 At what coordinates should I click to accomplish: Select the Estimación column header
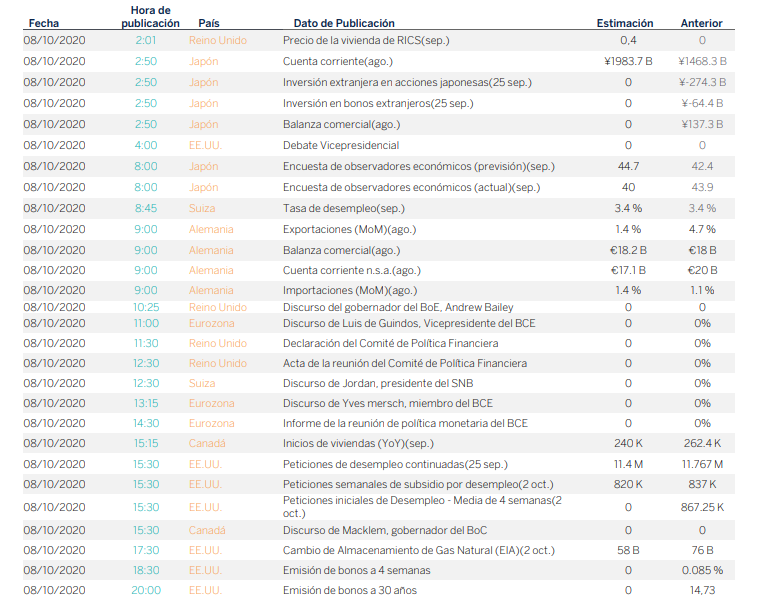click(x=625, y=23)
